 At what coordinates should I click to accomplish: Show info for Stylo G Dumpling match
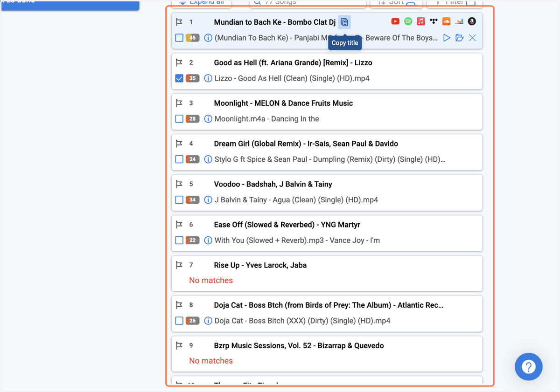(x=208, y=159)
